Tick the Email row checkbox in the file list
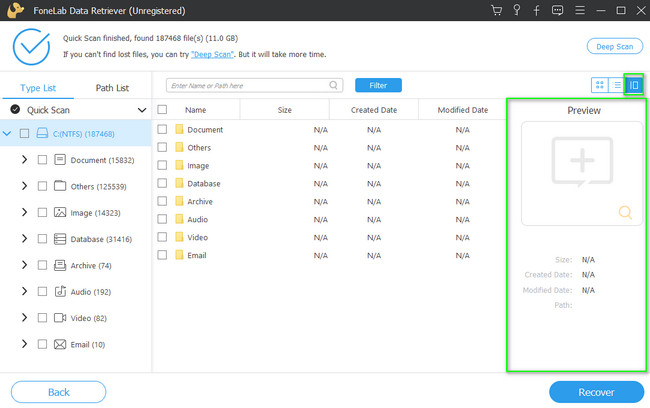The image size is (650, 408). 162,255
